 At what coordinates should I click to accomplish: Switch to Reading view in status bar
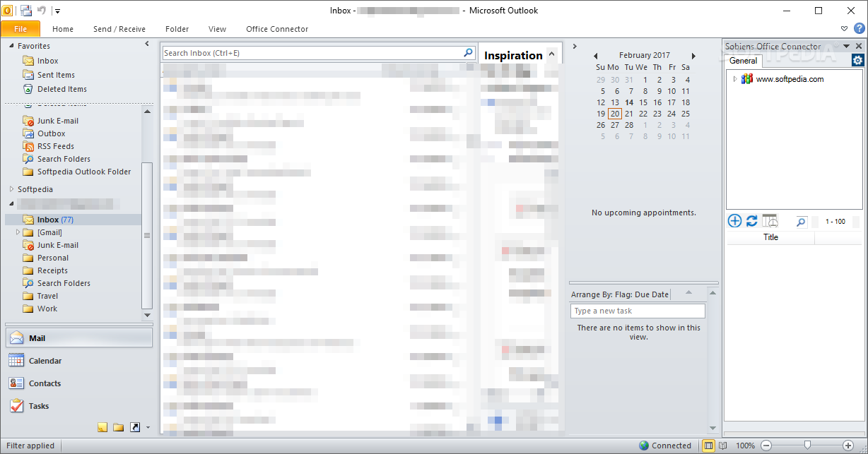pos(722,446)
